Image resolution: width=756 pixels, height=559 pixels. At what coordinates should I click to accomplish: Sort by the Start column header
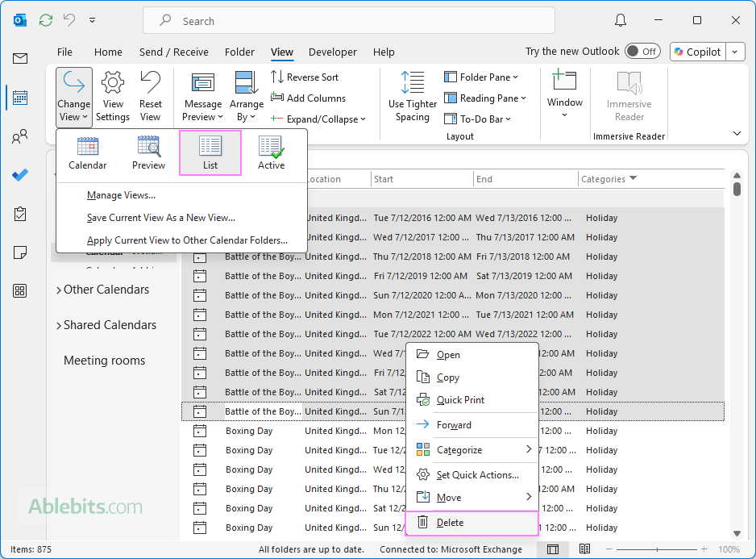click(422, 179)
